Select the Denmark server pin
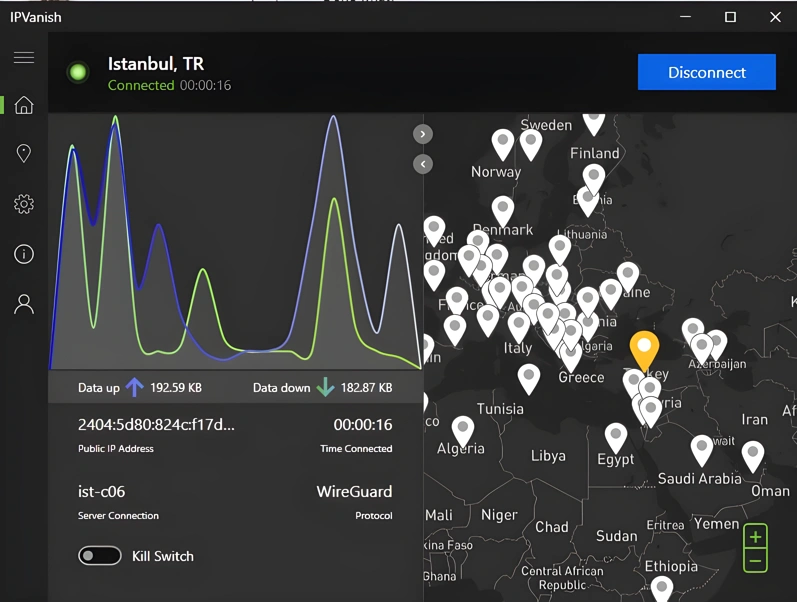The height and width of the screenshot is (602, 797). [x=503, y=210]
